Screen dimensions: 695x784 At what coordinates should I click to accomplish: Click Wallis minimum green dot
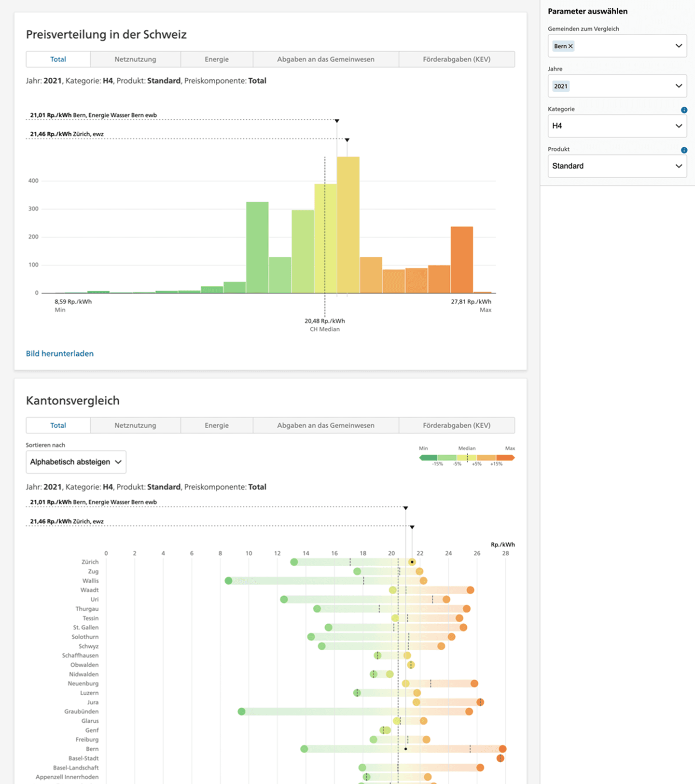point(228,581)
